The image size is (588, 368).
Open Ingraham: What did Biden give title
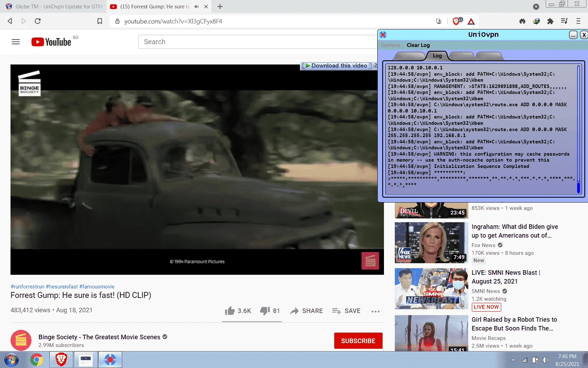click(514, 231)
